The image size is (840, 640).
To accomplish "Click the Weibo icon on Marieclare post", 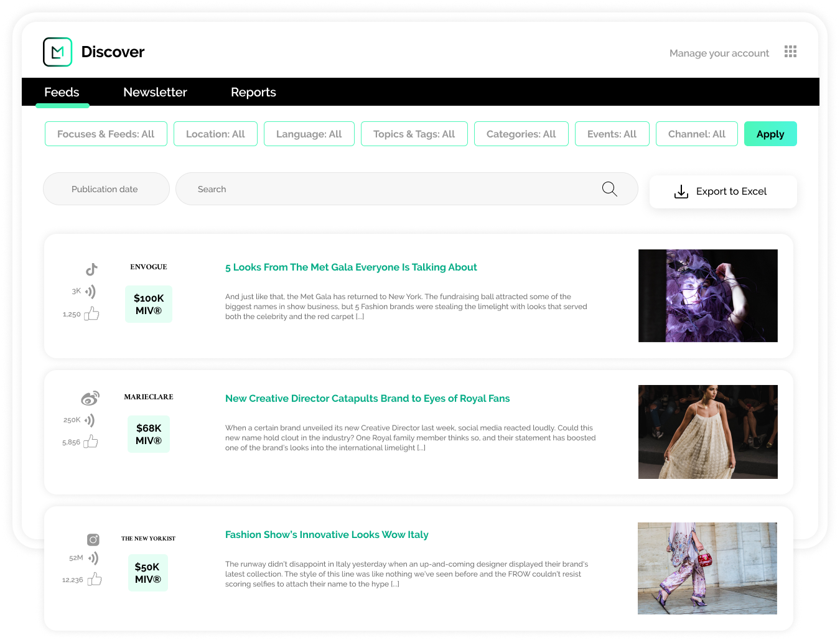I will click(90, 398).
